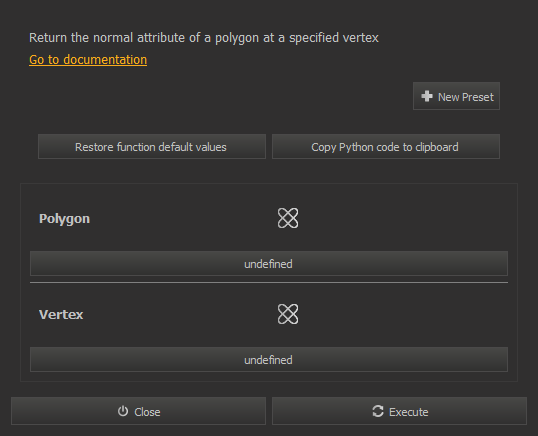Click the plus icon on New Preset
The height and width of the screenshot is (436, 538).
coord(427,96)
